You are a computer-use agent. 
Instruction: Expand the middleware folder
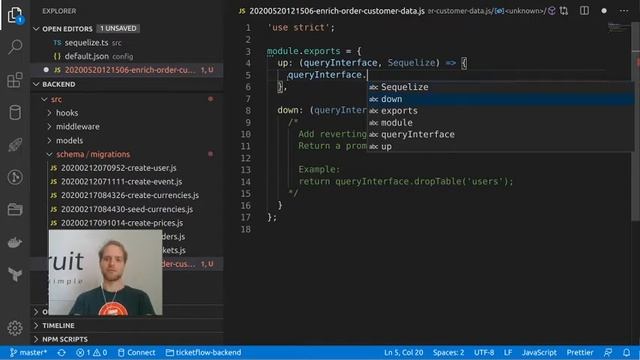[x=77, y=127]
